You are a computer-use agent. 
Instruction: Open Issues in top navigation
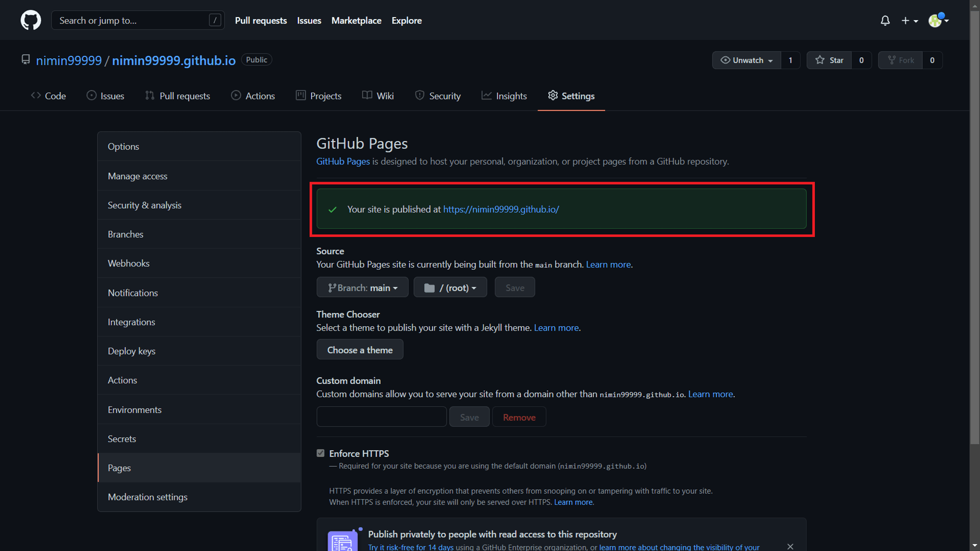[309, 21]
